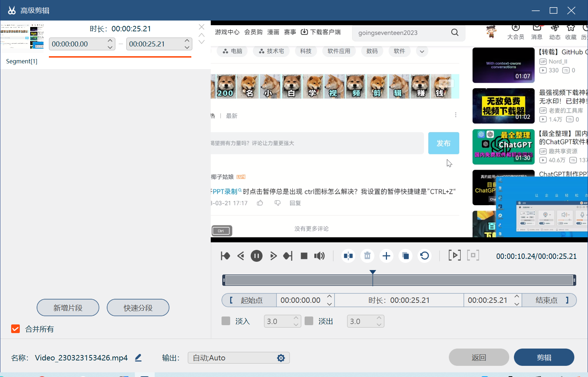The height and width of the screenshot is (377, 588).
Task: Select the 科技 category tab
Action: 306,51
